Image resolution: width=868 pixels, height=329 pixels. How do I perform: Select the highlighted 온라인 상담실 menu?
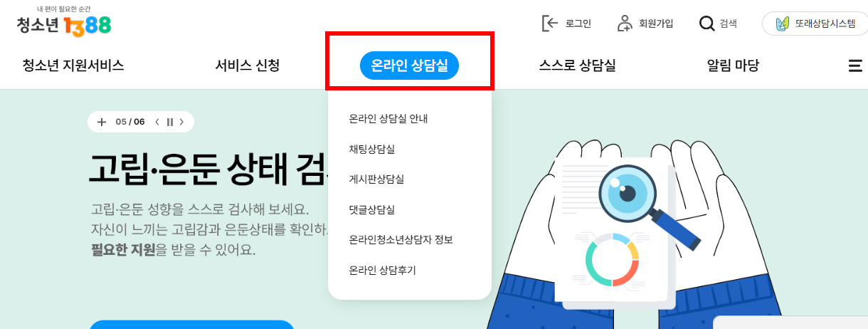pos(410,66)
